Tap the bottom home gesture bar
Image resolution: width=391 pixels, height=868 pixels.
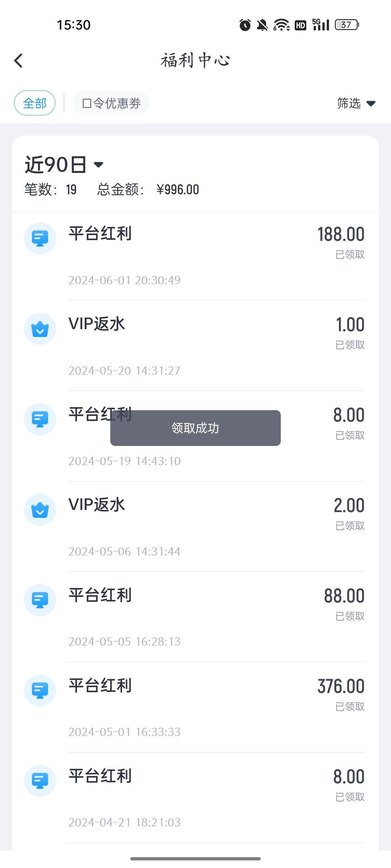click(195, 859)
